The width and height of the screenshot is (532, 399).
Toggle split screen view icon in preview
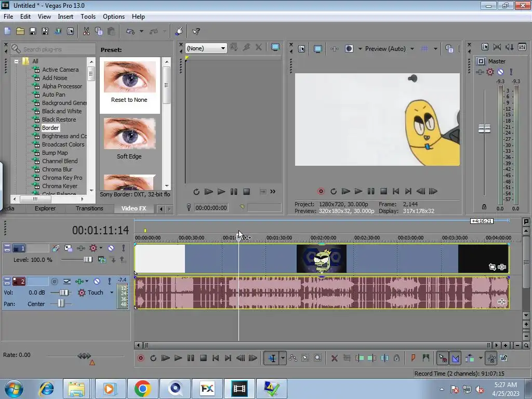click(x=349, y=49)
